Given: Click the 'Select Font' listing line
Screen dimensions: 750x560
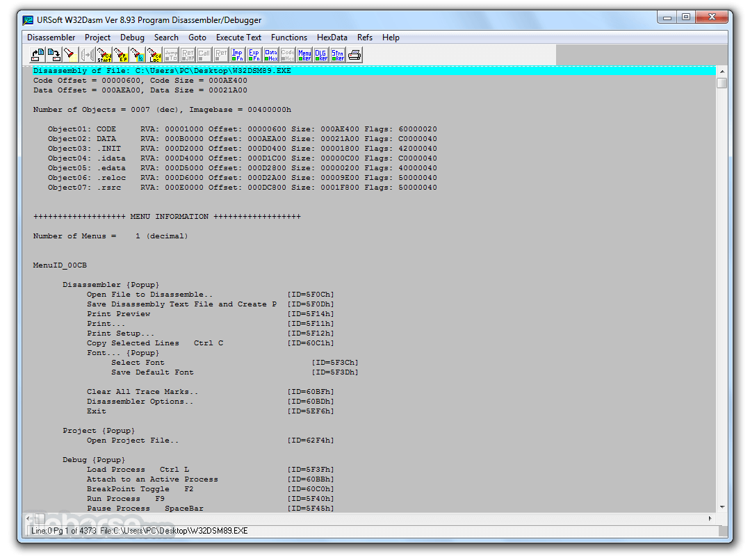Looking at the screenshot, I should 235,363.
